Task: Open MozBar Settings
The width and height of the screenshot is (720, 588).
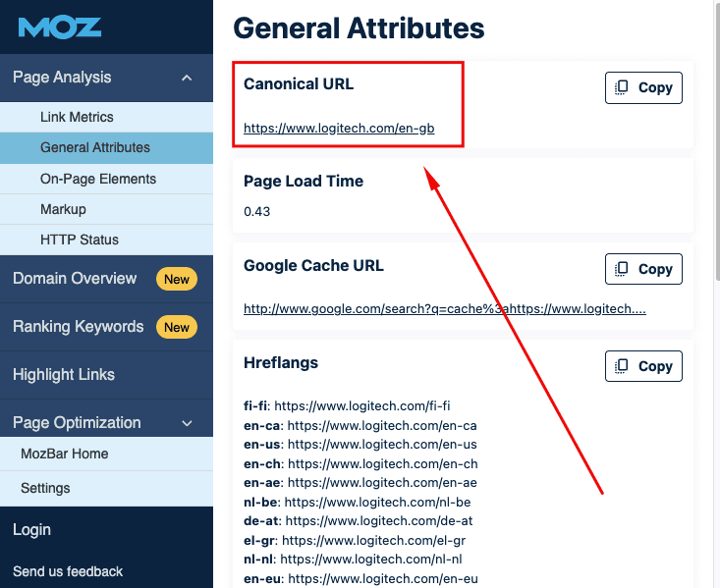Action: point(45,488)
